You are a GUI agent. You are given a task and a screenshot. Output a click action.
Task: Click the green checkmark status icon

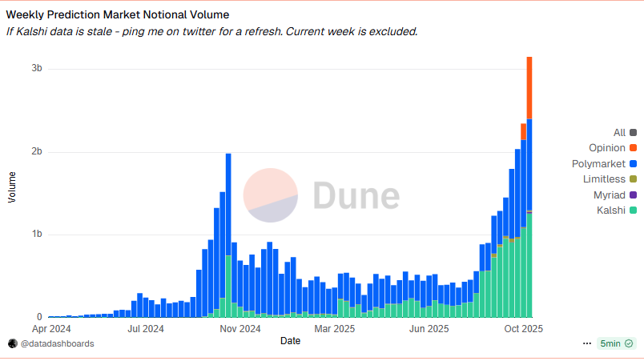(x=629, y=343)
